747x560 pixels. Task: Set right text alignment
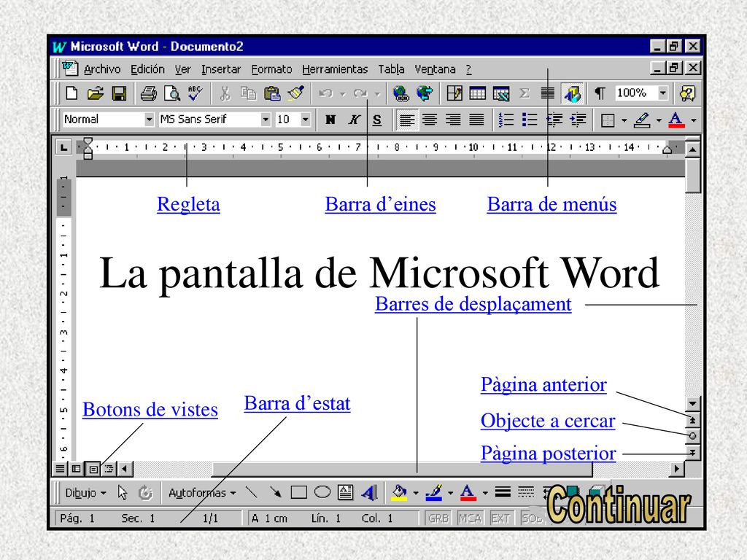click(x=453, y=120)
